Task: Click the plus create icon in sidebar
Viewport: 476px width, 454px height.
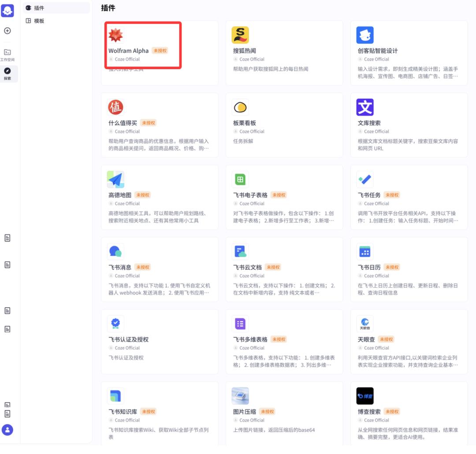Action: click(7, 31)
